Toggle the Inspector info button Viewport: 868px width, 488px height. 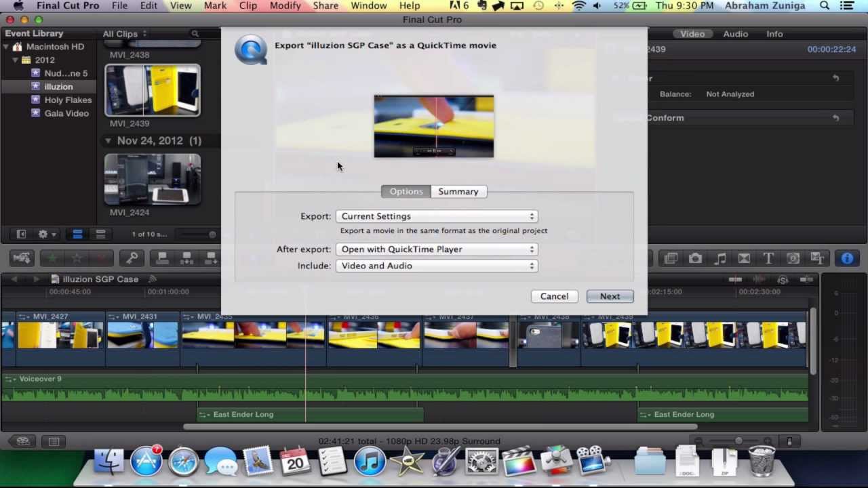coord(847,258)
